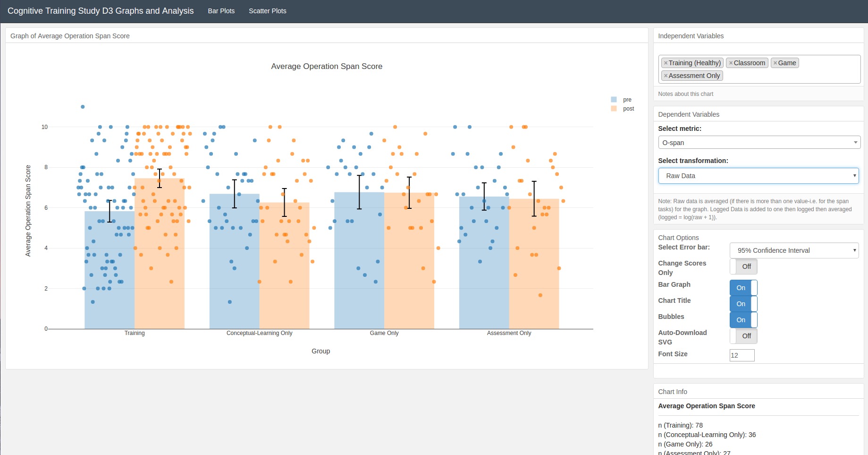Disable the Chart Title toggle
Image resolution: width=868 pixels, height=455 pixels.
(x=743, y=304)
